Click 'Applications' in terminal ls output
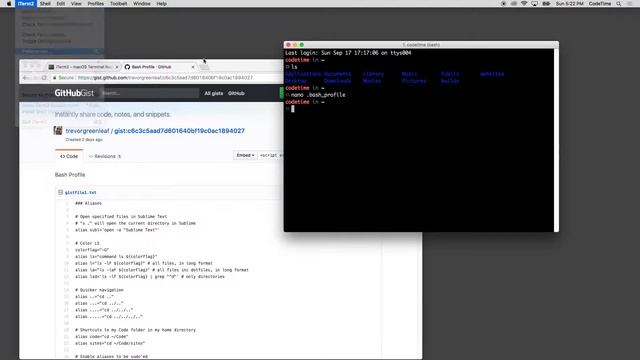Image resolution: width=640 pixels, height=360 pixels. [x=303, y=74]
